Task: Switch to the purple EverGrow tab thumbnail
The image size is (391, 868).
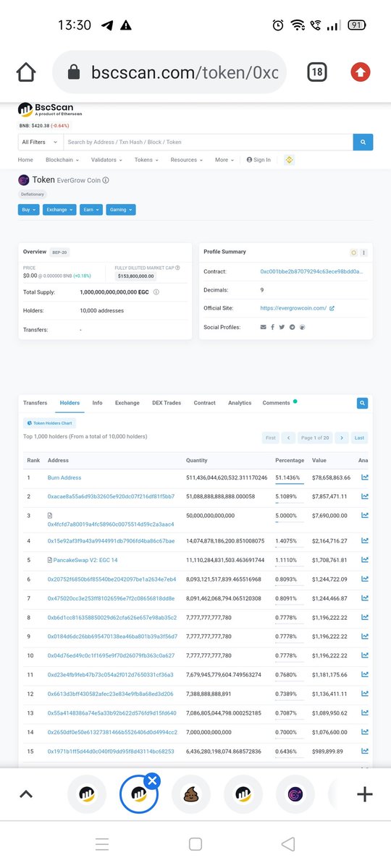Action: pos(295,794)
